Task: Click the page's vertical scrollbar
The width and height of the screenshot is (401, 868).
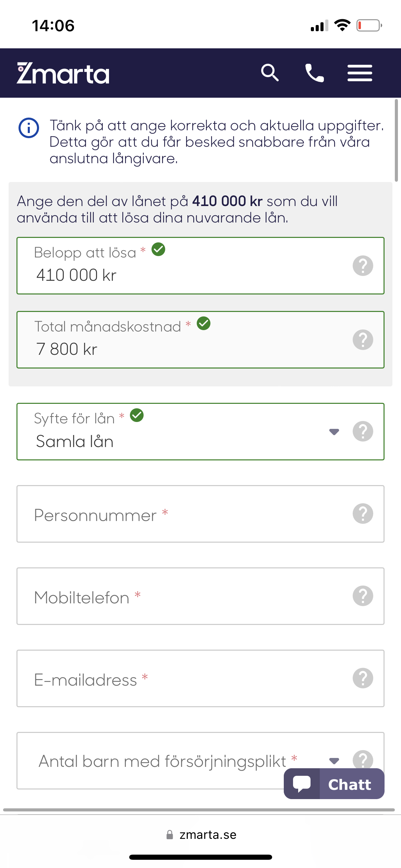Action: coord(396,141)
